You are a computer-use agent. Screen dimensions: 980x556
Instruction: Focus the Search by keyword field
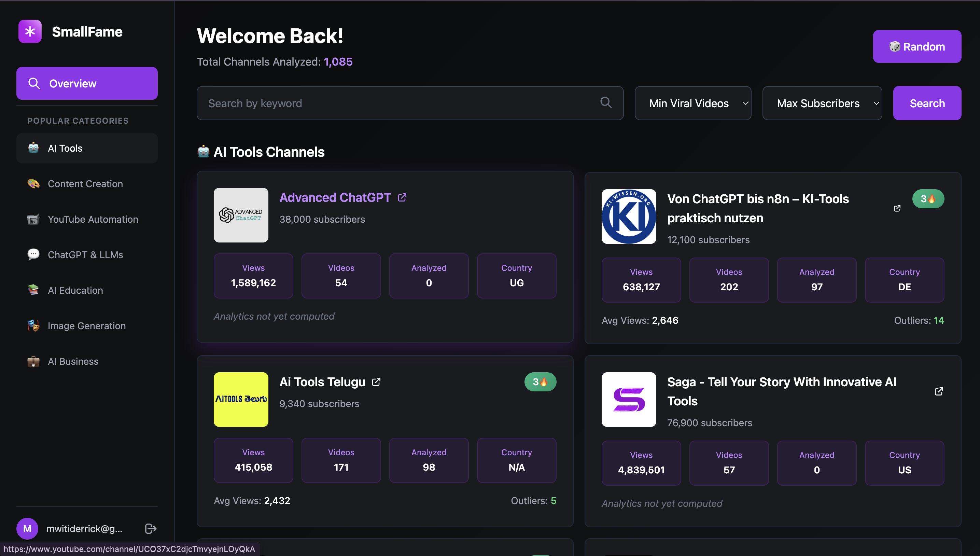(401, 103)
